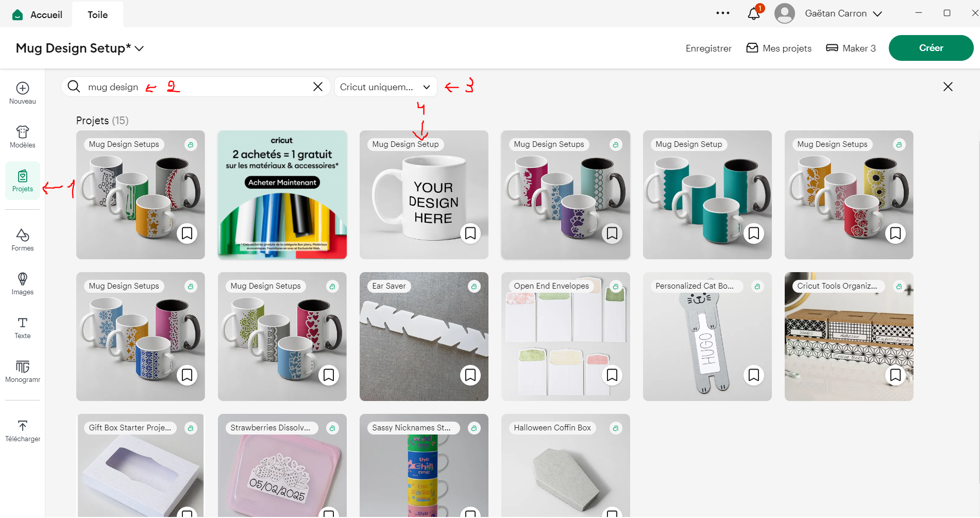Open the Open End Envelopes project thumbnail
980x518 pixels.
[565, 337]
